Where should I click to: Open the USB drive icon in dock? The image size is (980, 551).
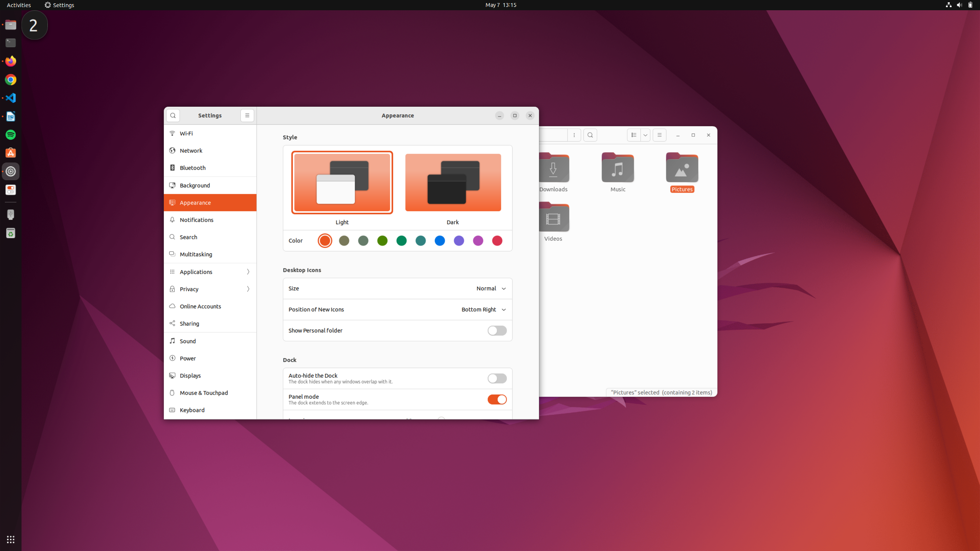coord(11,214)
